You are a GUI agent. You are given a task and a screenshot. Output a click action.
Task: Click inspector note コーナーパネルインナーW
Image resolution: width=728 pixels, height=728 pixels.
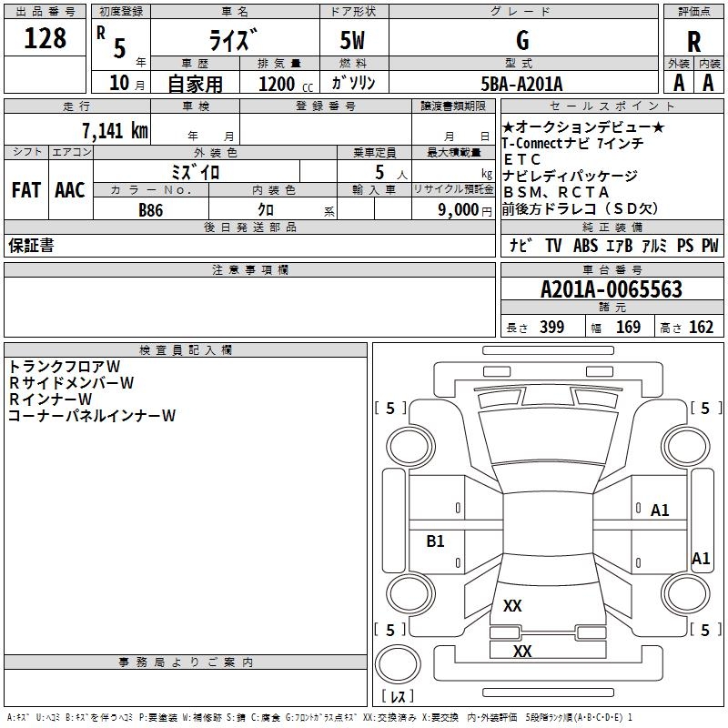[x=92, y=415]
